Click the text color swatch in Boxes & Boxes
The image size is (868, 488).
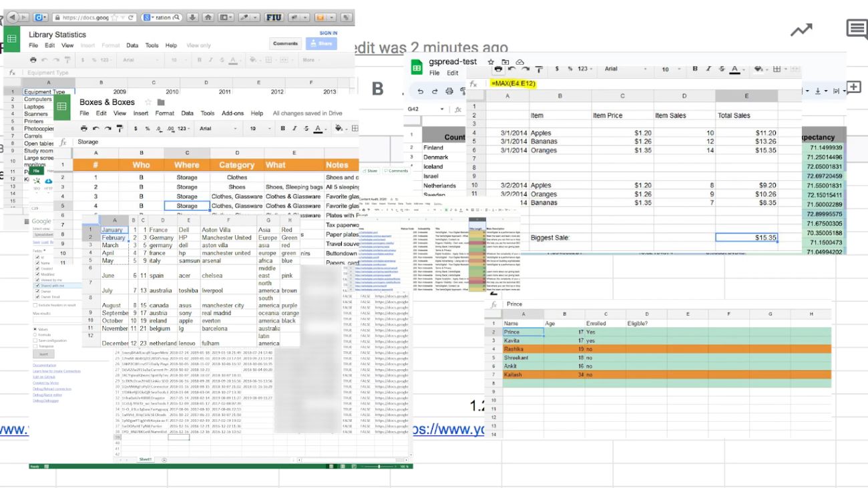(x=319, y=129)
